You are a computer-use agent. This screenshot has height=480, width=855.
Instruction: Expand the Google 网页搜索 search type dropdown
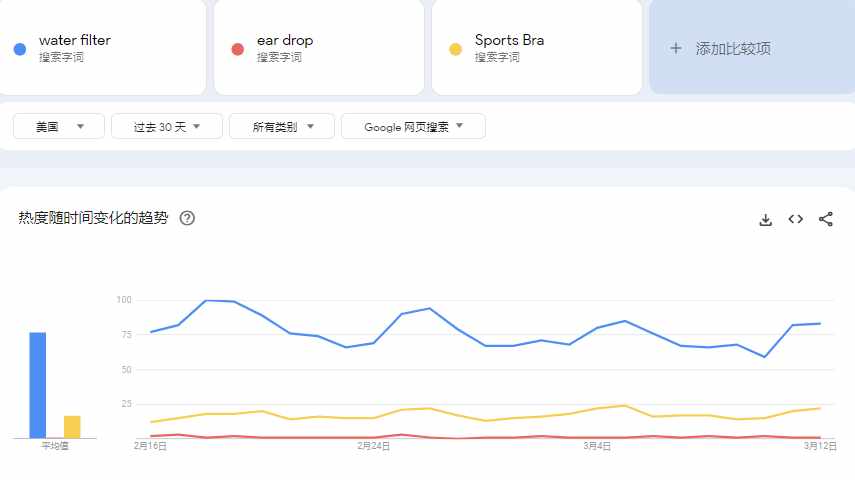(413, 126)
